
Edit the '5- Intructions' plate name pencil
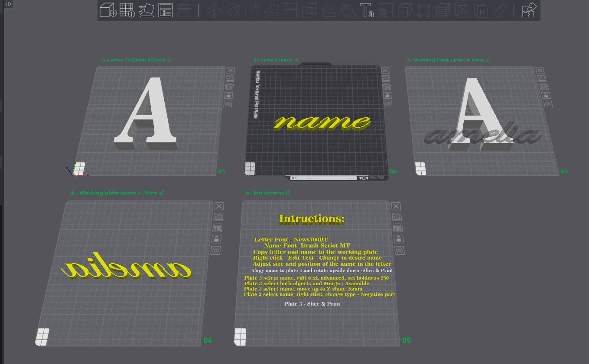(288, 193)
